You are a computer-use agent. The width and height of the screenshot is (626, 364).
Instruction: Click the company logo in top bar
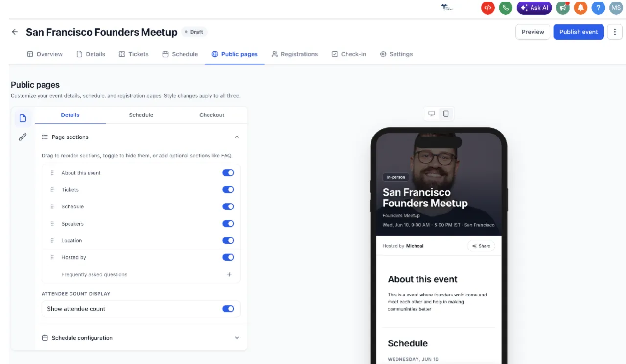pos(447,8)
